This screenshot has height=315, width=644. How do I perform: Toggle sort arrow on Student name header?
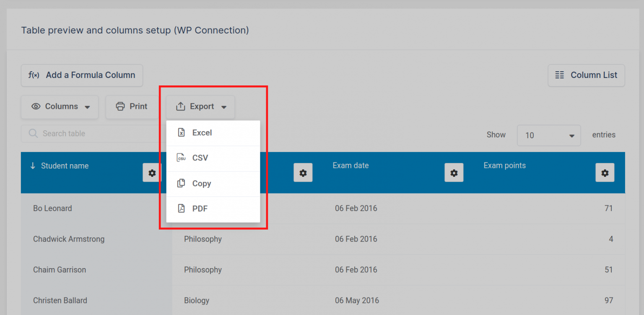[x=33, y=166]
